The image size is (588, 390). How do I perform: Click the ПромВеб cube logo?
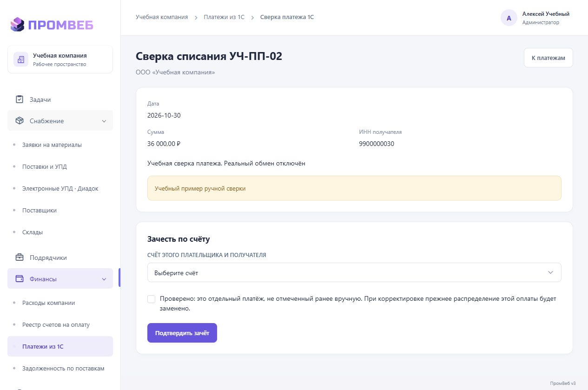(17, 24)
